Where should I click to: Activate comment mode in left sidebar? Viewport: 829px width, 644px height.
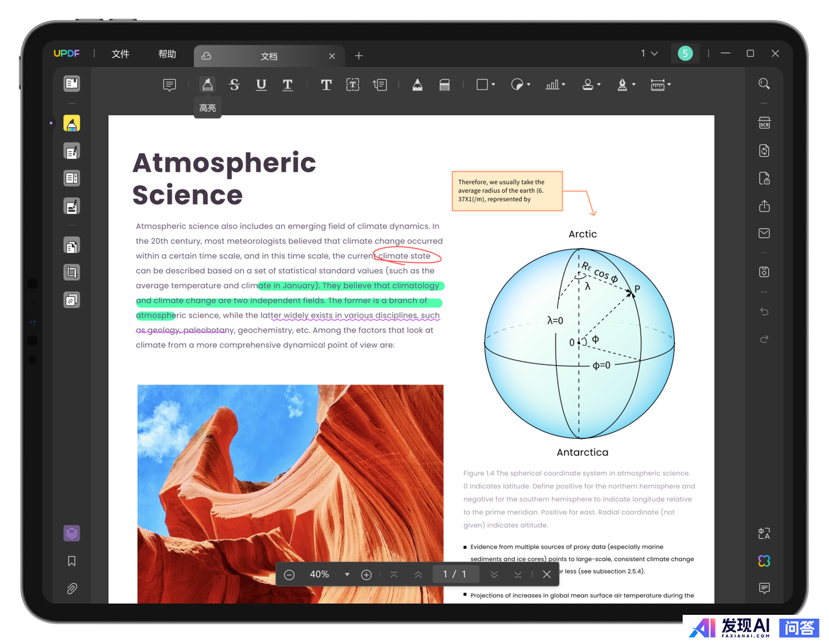tap(72, 123)
